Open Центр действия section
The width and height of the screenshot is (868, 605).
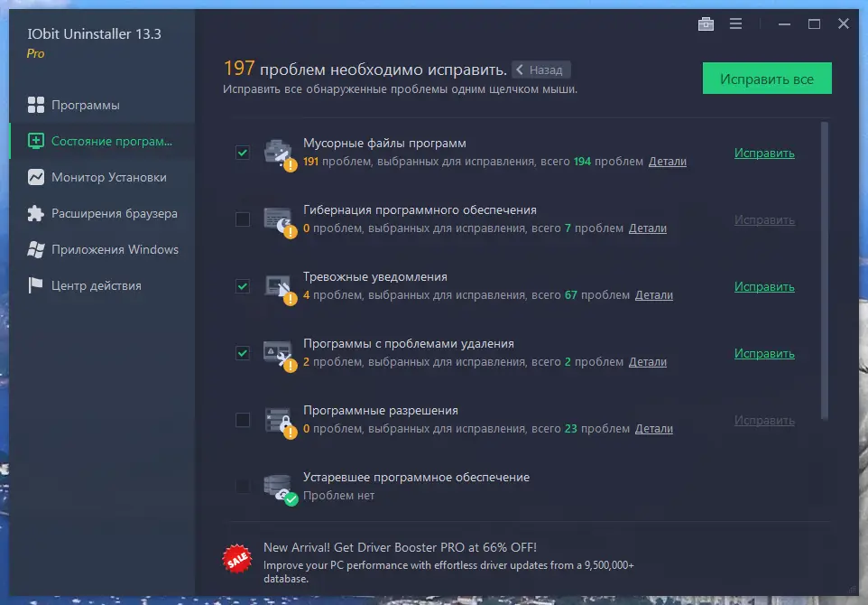tap(102, 285)
